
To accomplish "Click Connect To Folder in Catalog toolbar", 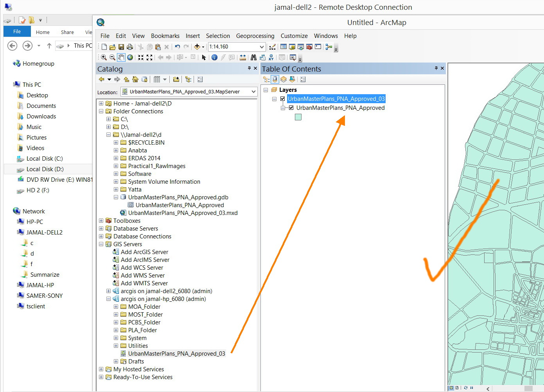I will click(176, 79).
